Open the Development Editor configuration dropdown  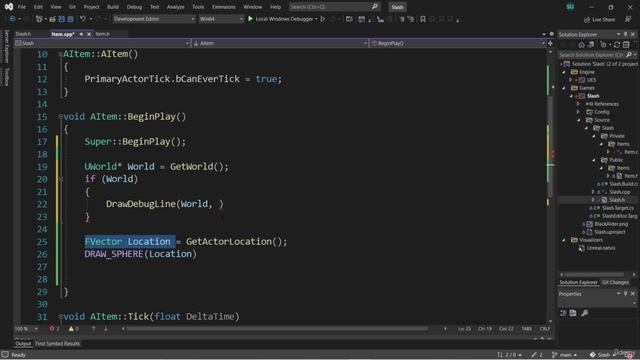pyautogui.click(x=154, y=19)
